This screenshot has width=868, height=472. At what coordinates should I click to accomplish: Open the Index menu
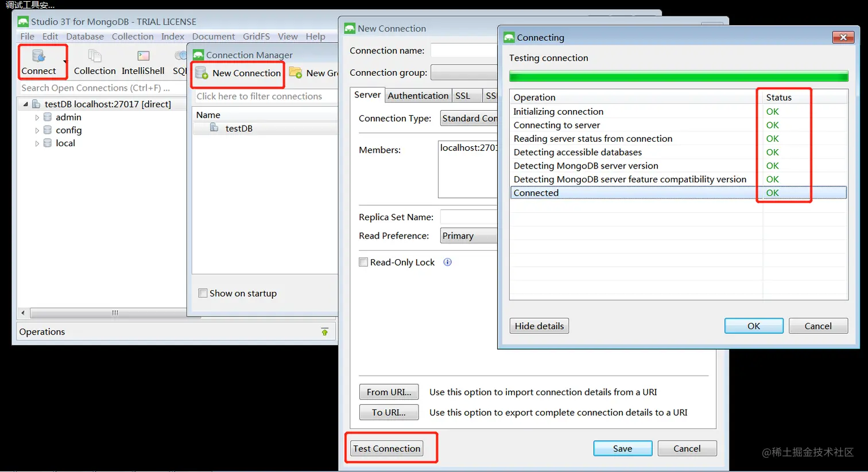(x=173, y=36)
